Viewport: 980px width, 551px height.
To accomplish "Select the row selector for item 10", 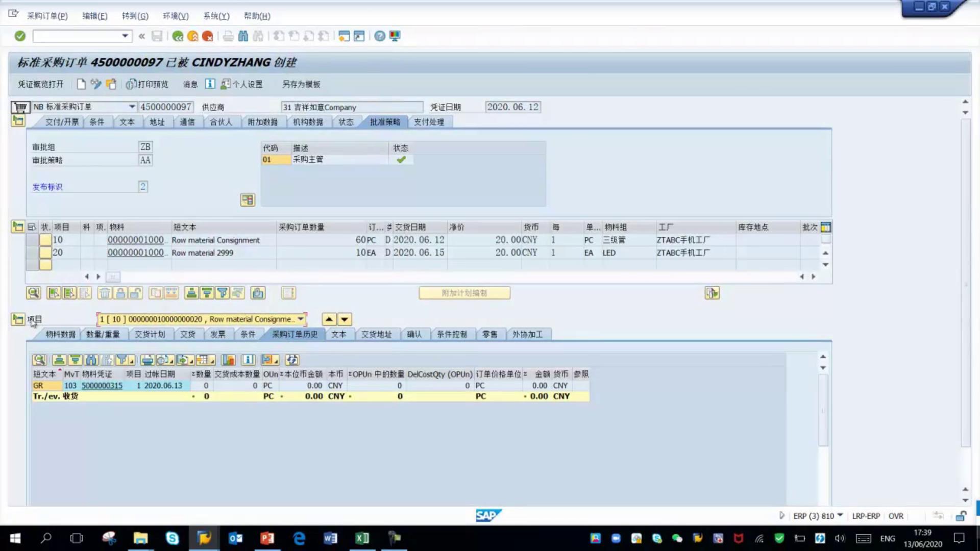I will [x=33, y=240].
